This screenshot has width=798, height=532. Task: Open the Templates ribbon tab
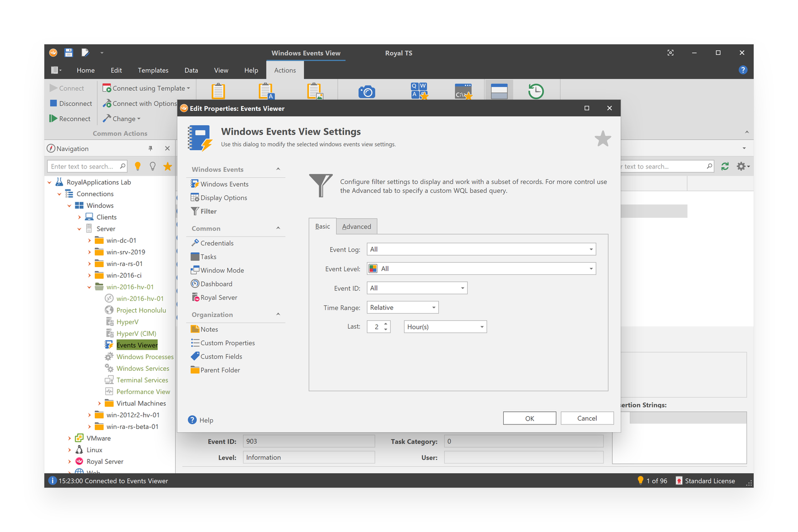(153, 70)
